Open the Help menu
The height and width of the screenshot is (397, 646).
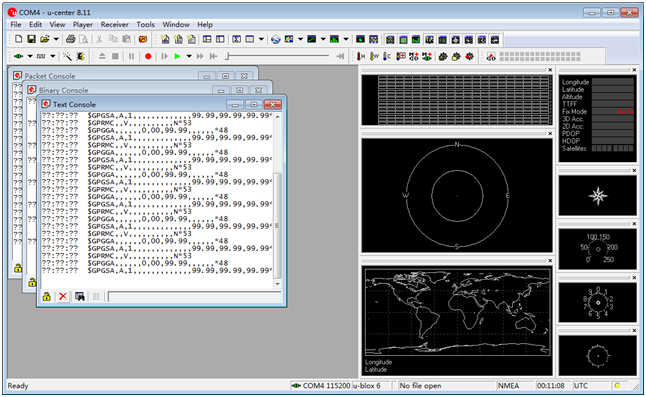pyautogui.click(x=205, y=25)
